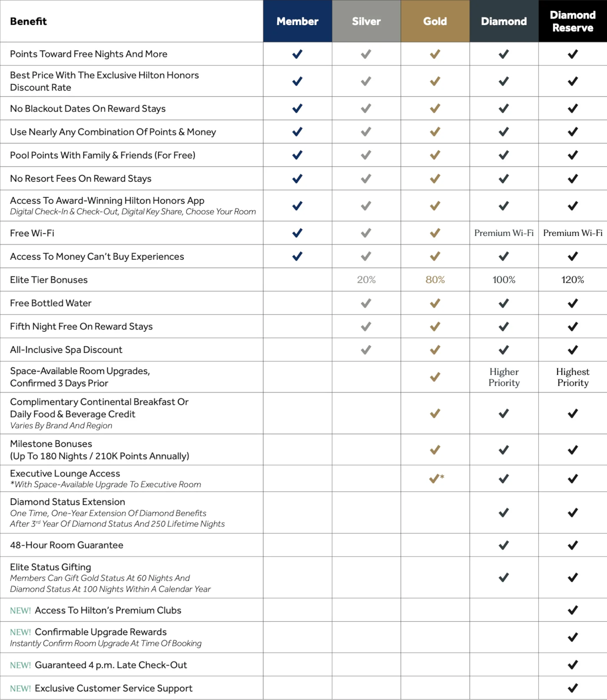Click Diamond checkmark for 48-Hour Room Guarantee
Viewport: 607px width, 700px height.
[503, 545]
